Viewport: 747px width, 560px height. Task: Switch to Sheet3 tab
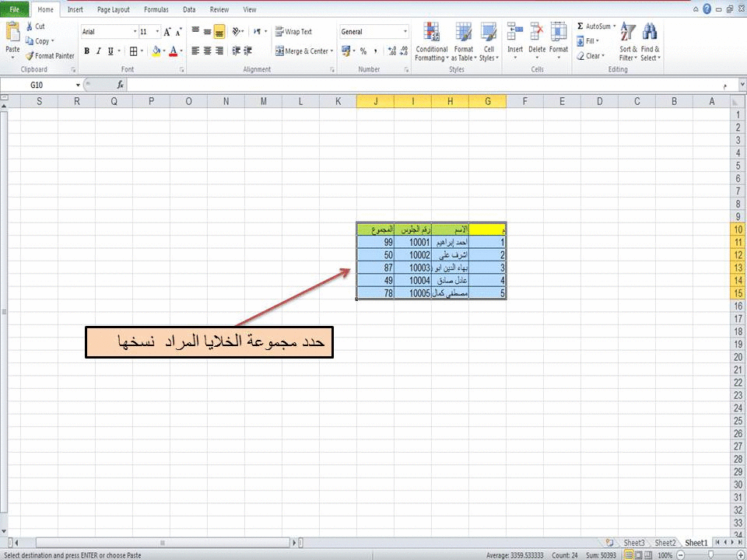(634, 542)
